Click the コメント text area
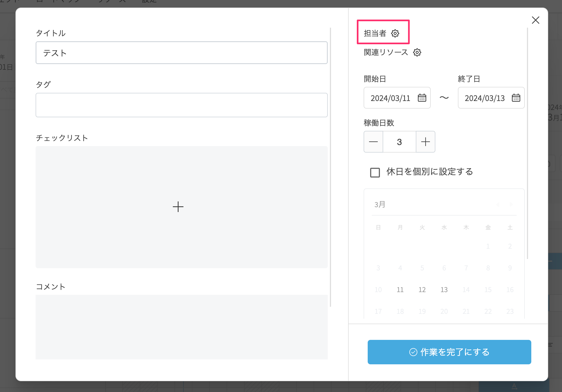The height and width of the screenshot is (392, 562). click(182, 327)
